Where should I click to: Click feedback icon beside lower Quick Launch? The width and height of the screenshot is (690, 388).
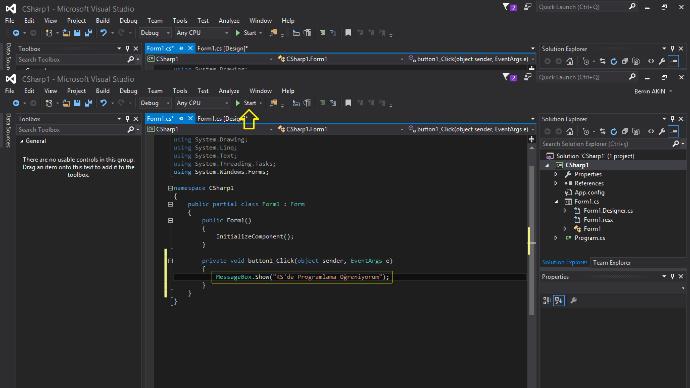[527, 77]
